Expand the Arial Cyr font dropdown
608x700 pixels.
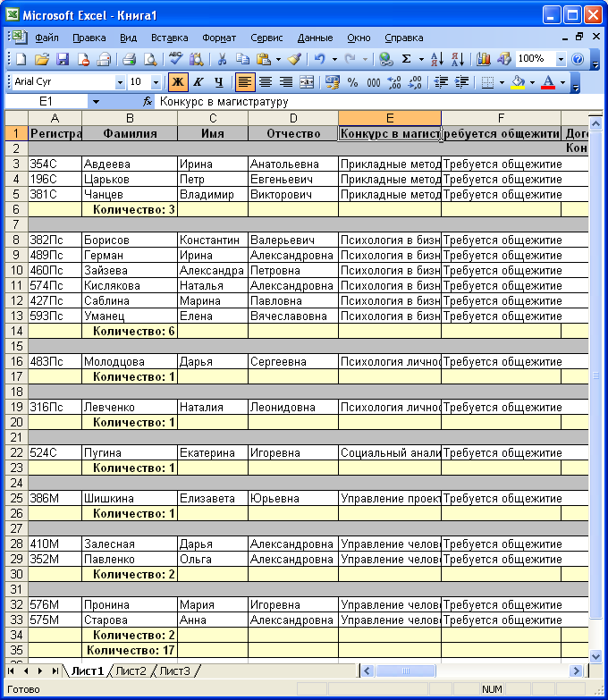click(x=121, y=82)
